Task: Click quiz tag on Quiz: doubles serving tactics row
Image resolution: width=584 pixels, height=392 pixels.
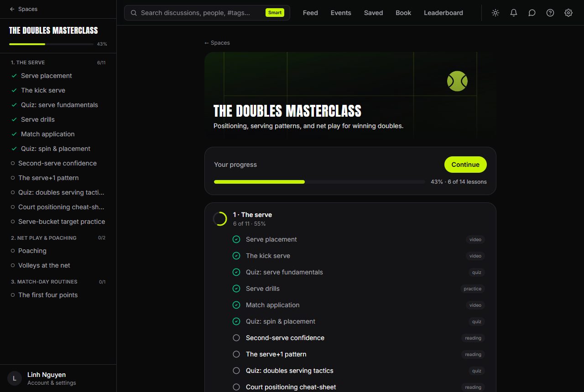Action: click(x=476, y=371)
